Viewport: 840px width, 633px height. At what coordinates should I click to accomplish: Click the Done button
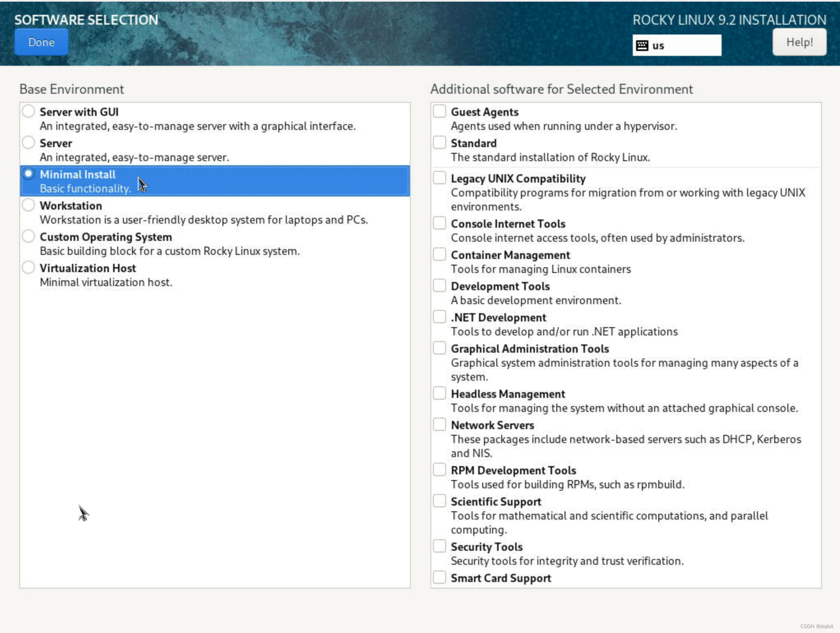(x=41, y=42)
